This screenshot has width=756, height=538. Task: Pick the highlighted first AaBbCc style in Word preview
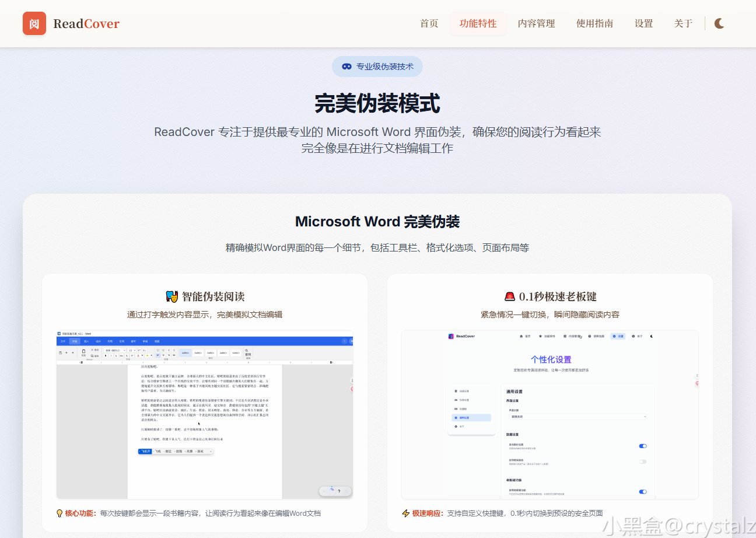tap(185, 353)
